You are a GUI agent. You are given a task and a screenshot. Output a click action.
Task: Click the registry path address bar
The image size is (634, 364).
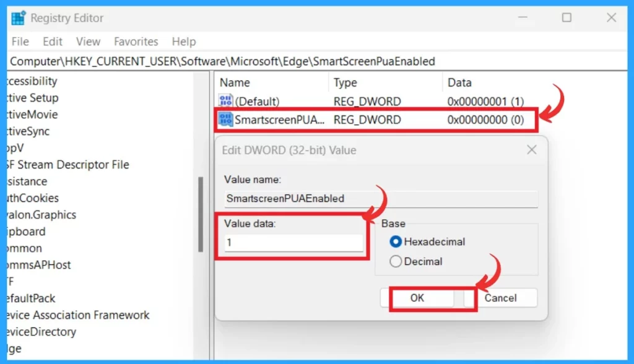click(317, 61)
